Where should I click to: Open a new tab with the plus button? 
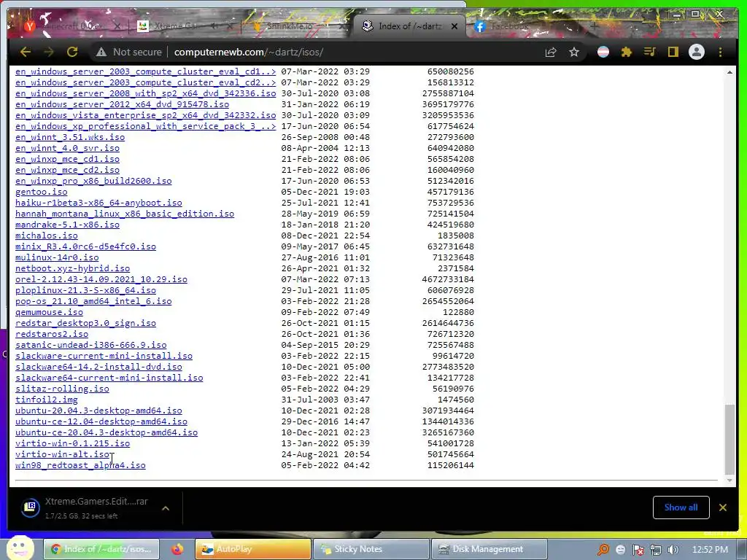(x=595, y=26)
